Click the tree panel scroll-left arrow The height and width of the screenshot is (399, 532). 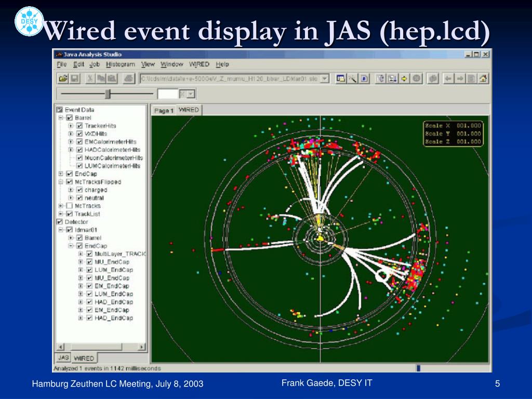60,347
